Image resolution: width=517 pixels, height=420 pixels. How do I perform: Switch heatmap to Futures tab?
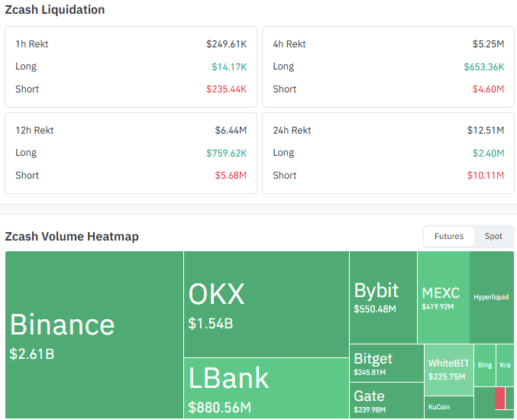click(449, 236)
